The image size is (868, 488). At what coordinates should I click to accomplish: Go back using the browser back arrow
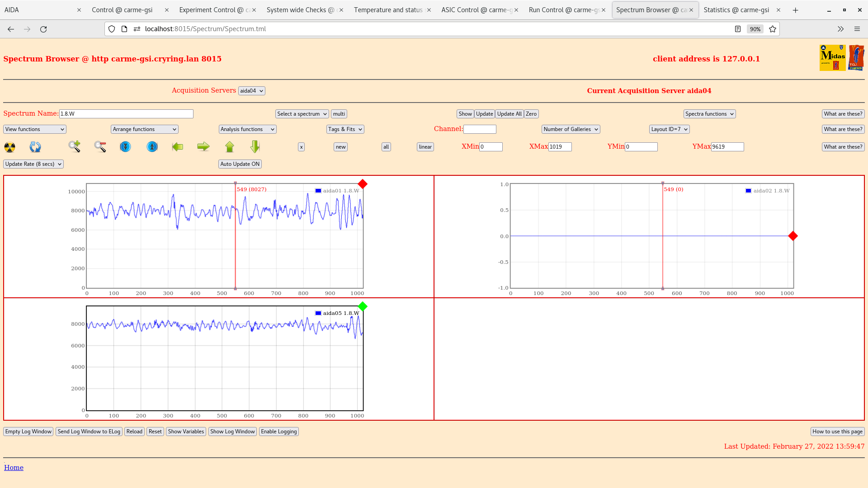pyautogui.click(x=11, y=29)
